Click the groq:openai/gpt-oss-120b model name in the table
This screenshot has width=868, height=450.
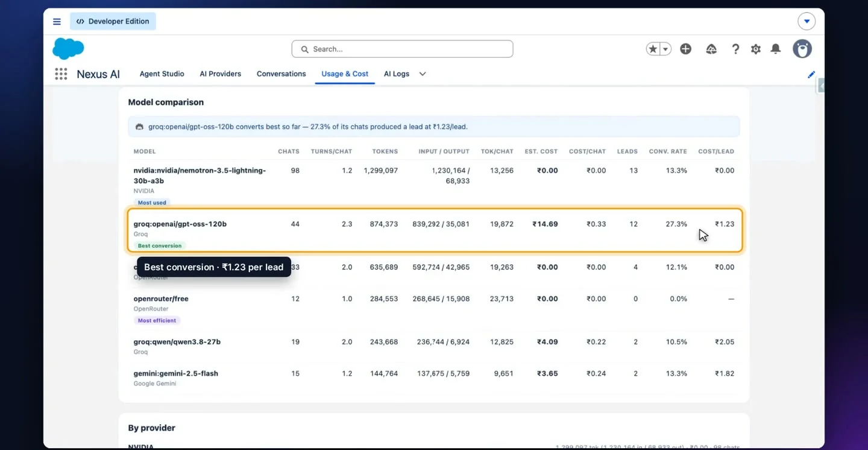(x=180, y=224)
